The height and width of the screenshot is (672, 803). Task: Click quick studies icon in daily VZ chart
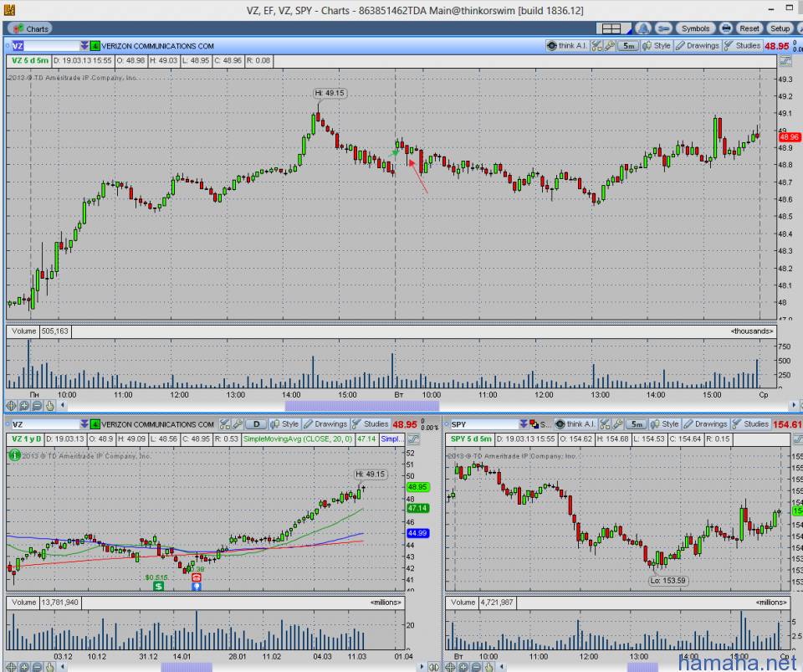click(x=224, y=424)
